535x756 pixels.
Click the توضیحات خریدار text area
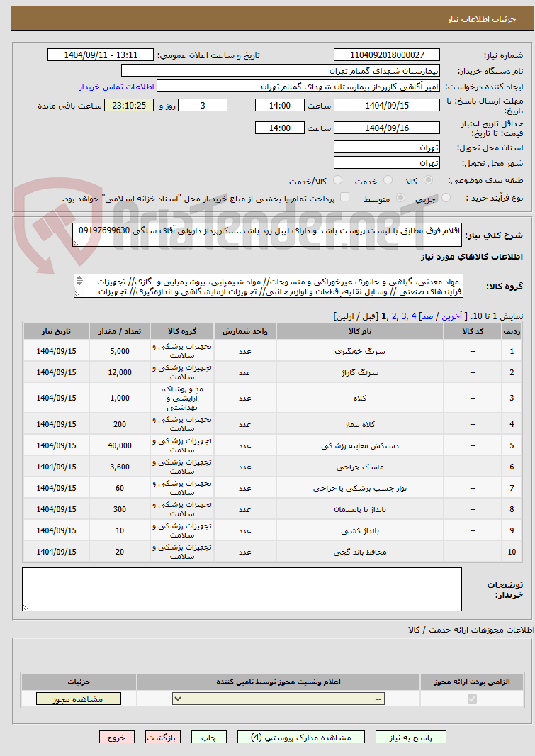coord(242,589)
